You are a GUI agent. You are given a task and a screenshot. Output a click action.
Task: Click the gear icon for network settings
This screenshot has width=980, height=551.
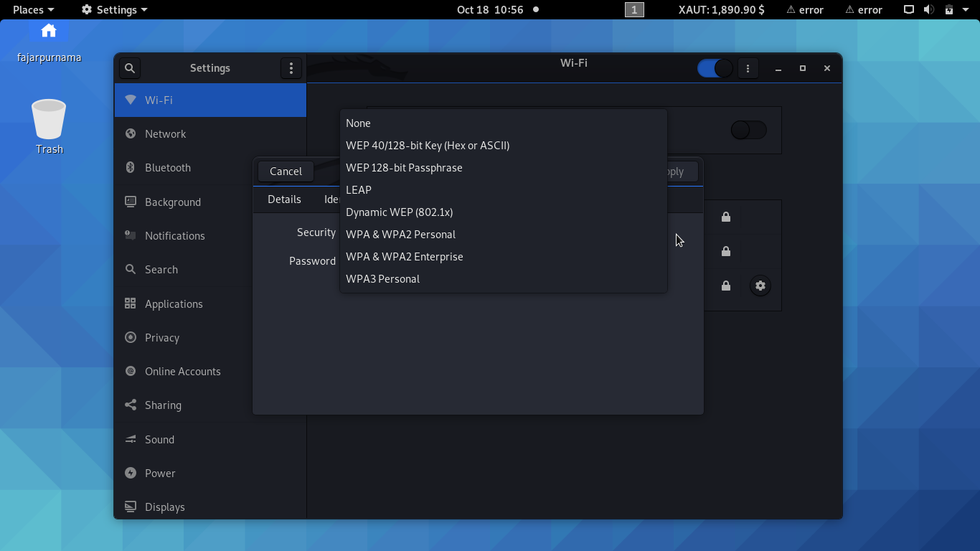point(760,286)
